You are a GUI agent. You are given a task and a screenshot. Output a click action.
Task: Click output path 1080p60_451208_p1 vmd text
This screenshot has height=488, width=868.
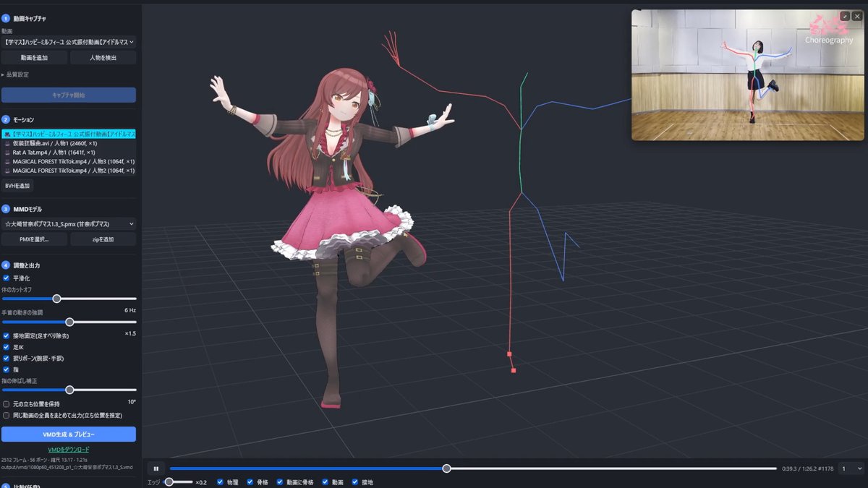tap(67, 467)
